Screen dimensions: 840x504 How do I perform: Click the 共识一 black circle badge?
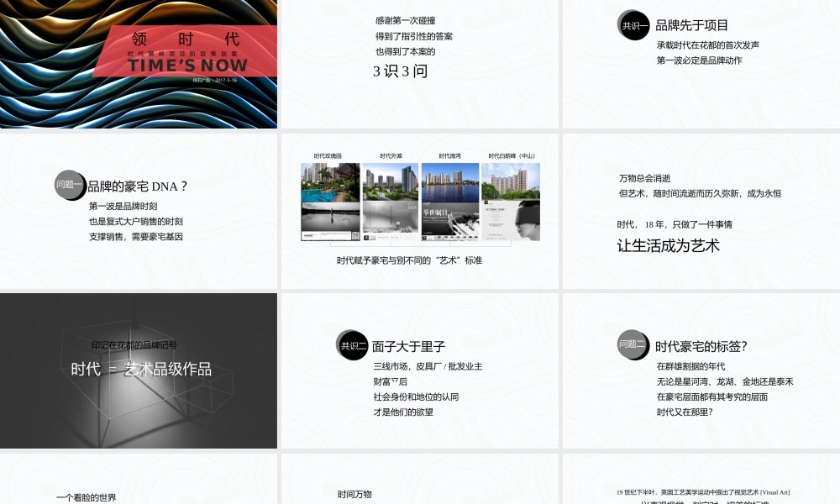[633, 26]
